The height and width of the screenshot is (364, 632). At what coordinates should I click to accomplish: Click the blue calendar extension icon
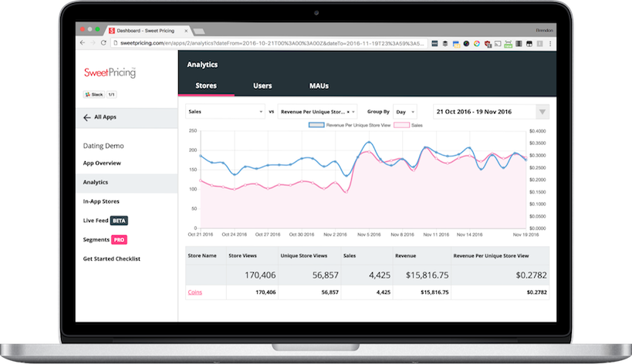coord(456,44)
